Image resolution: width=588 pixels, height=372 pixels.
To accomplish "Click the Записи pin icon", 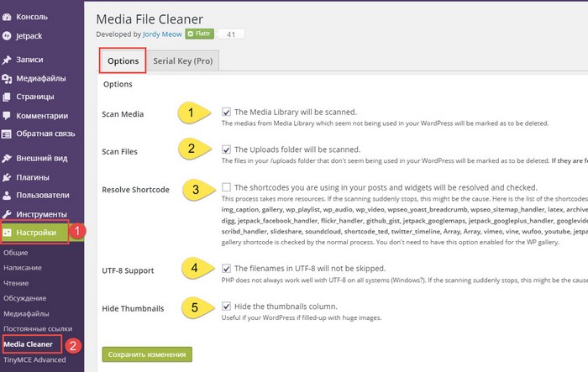I will coord(7,60).
